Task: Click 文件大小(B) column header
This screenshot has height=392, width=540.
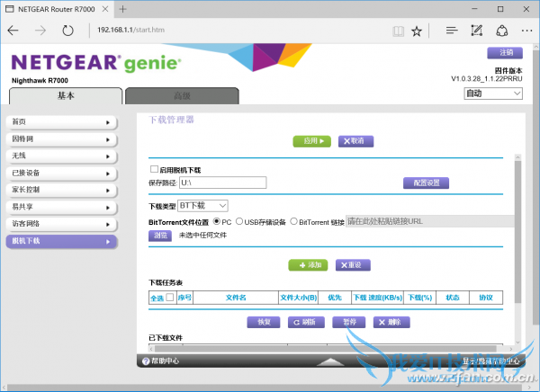Action: tap(298, 298)
